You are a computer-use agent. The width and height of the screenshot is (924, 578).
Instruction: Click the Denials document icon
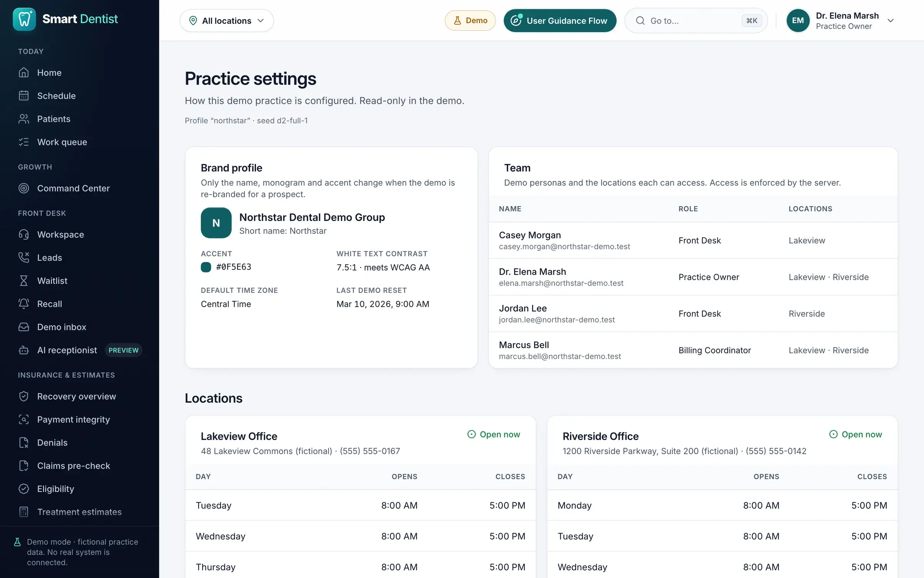(24, 442)
